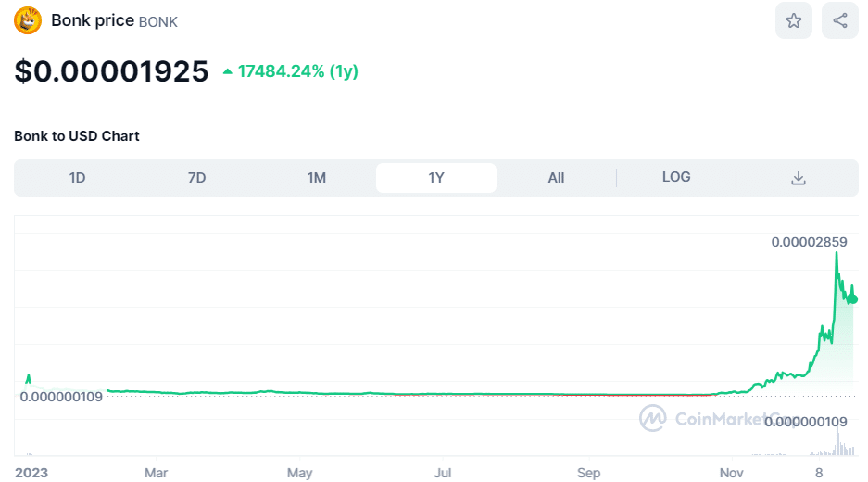
Task: Click the Bonk to USD Chart title
Action: (77, 136)
